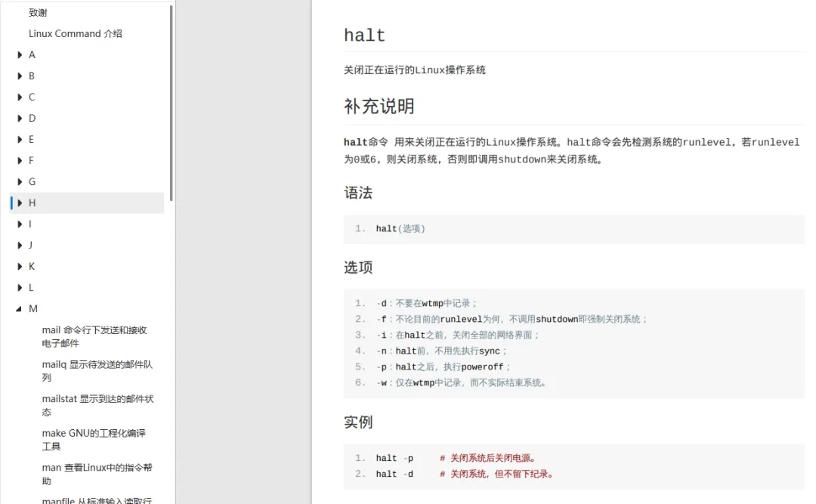The height and width of the screenshot is (504, 816).
Task: Select the L entry label
Action: click(x=31, y=287)
